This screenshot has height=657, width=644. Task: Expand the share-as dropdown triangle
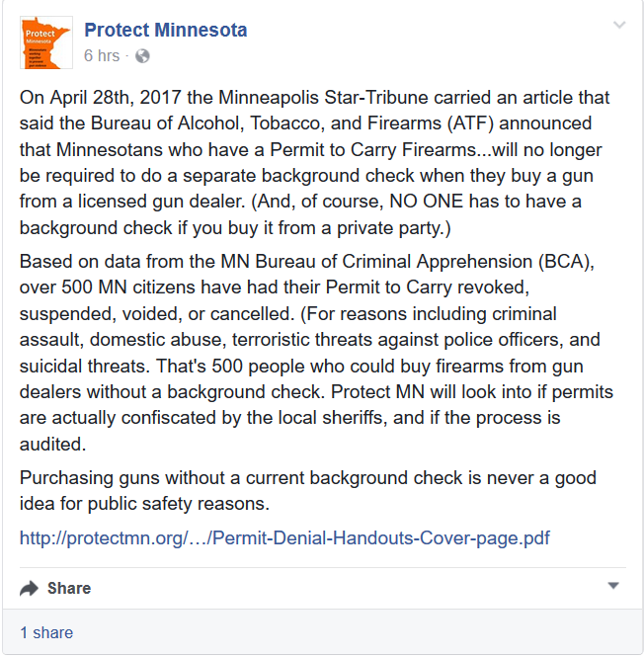click(613, 586)
